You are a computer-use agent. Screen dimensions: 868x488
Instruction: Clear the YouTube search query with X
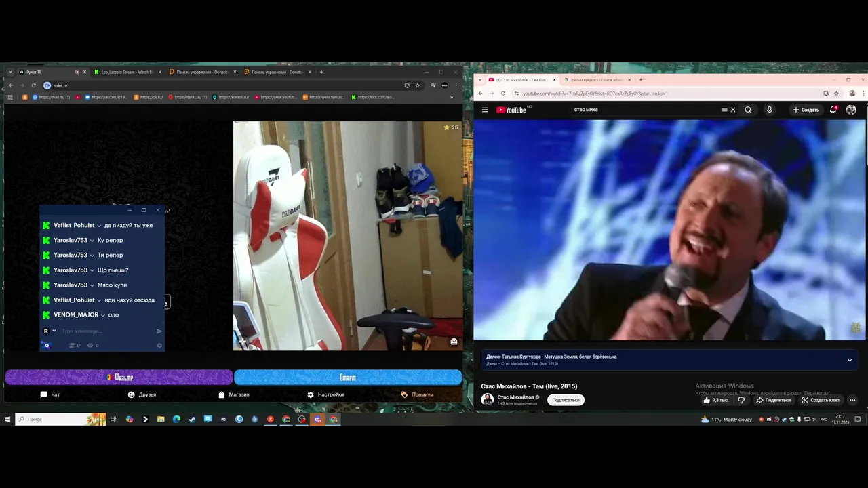point(732,110)
